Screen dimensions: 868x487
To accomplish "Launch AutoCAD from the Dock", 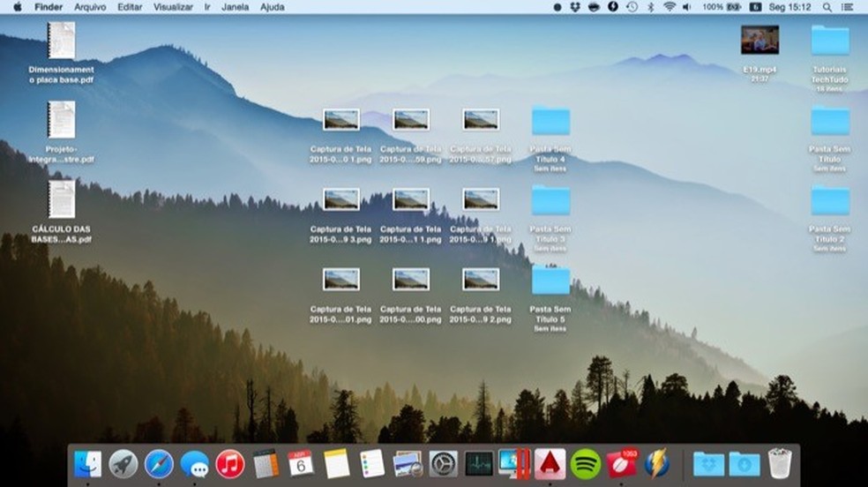I will [x=550, y=463].
